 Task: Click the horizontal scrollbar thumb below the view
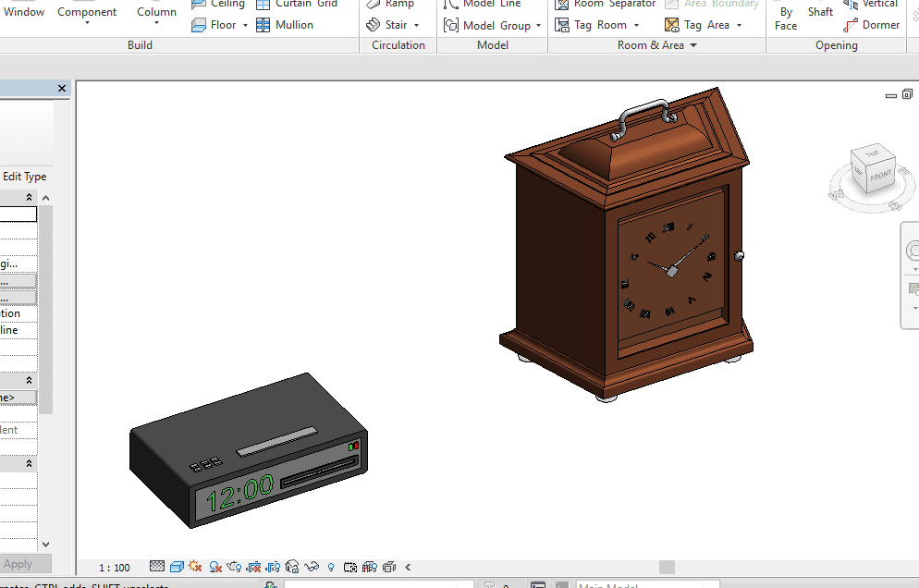click(667, 567)
